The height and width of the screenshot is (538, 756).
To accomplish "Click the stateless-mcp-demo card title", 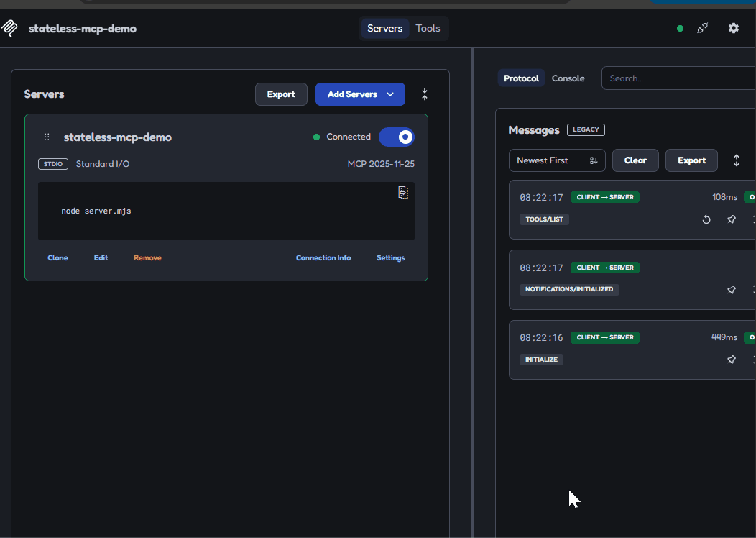I will click(x=118, y=137).
